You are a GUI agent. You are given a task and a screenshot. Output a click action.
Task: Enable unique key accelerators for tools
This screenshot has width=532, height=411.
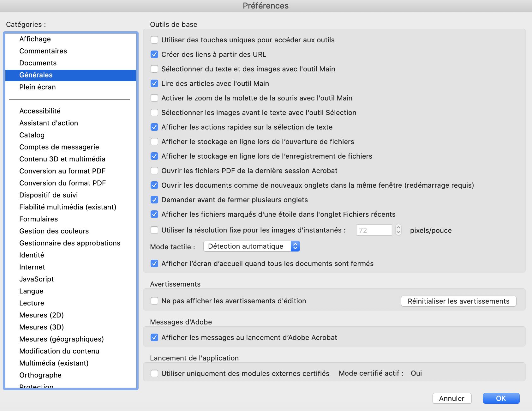pos(154,40)
